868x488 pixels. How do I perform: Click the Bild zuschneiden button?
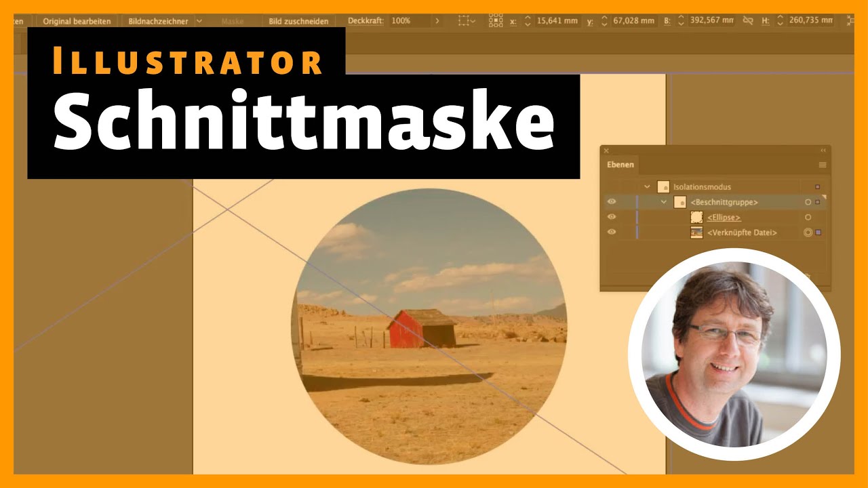click(298, 21)
